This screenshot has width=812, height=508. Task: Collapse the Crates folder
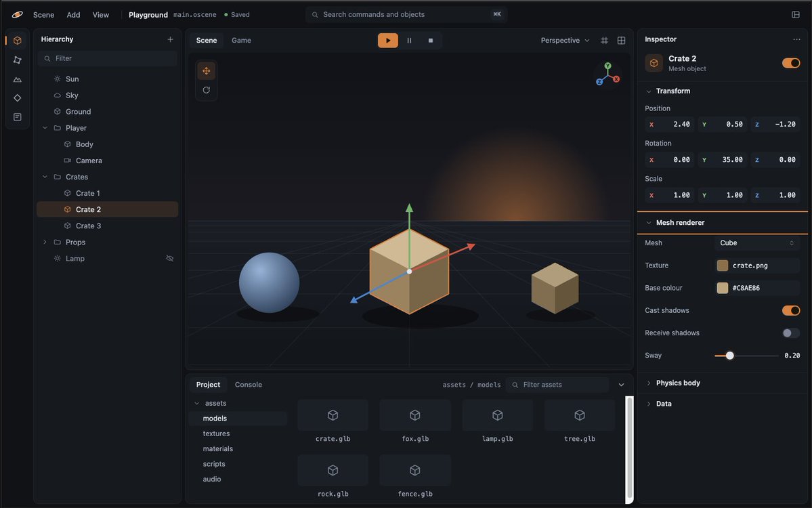tap(45, 177)
